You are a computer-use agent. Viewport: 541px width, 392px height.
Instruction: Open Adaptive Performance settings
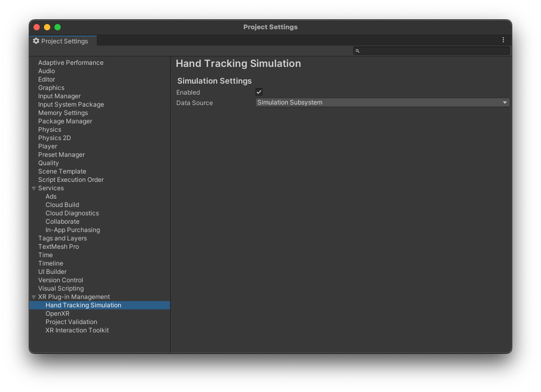click(x=71, y=63)
